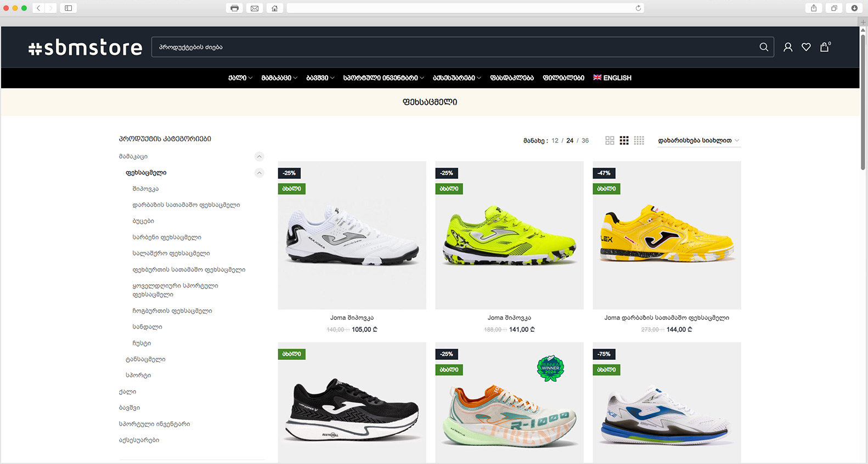Open the დახარისხება სიახლით sorting dropdown
This screenshot has width=868, height=464.
coord(698,140)
